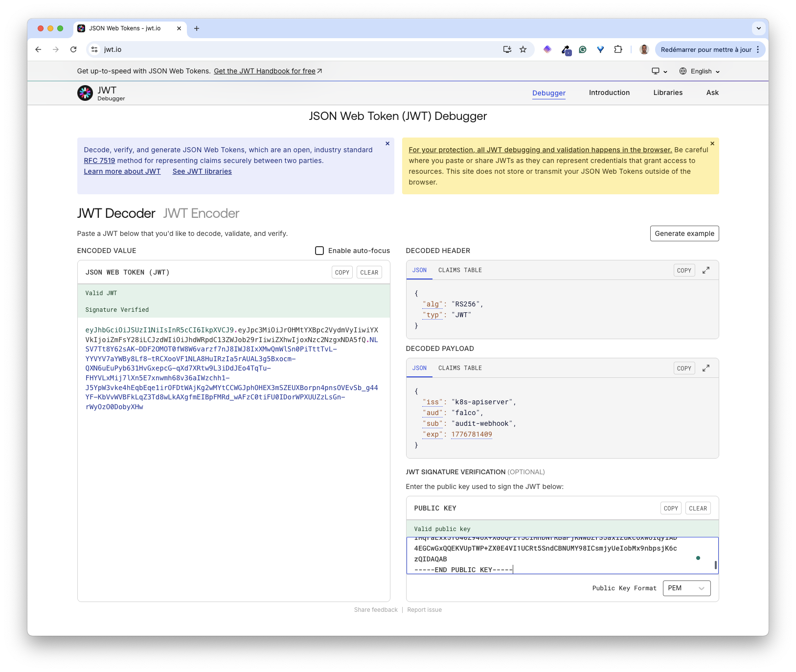Click the JWT Debugger logo icon
Image resolution: width=796 pixels, height=672 pixels.
click(x=85, y=93)
